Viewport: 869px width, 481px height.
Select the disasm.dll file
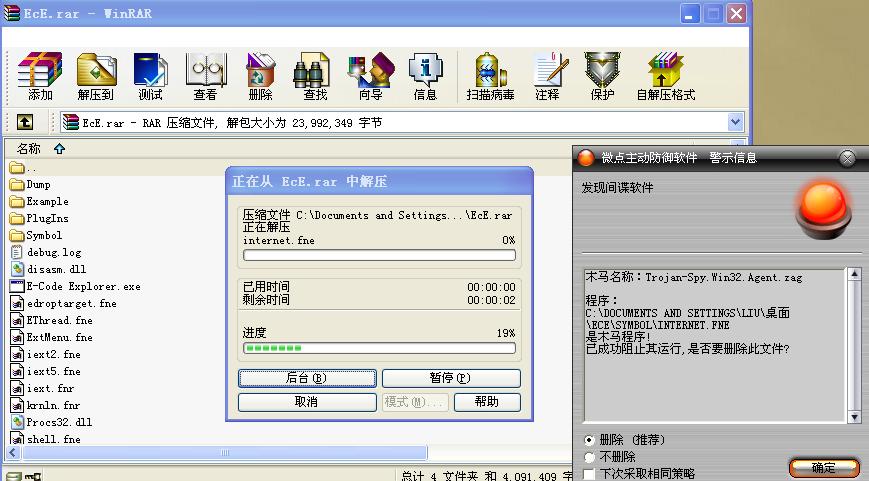48,269
